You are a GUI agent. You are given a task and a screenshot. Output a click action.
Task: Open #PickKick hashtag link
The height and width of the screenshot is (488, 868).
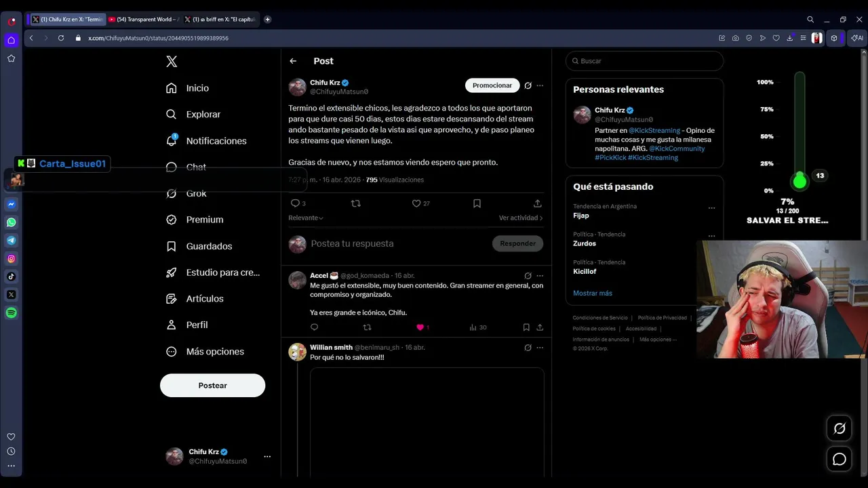point(610,157)
